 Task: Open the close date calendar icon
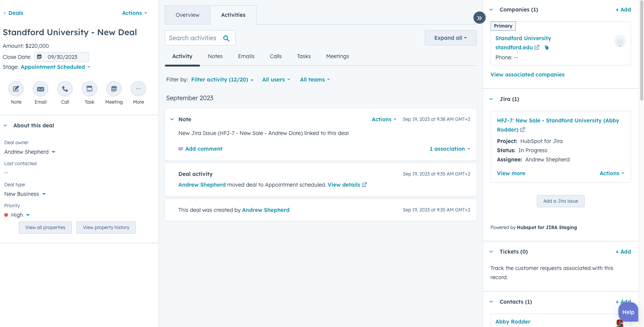click(39, 57)
